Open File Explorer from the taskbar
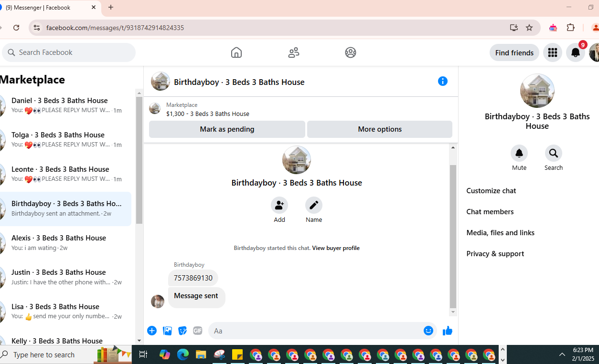 pos(201,354)
